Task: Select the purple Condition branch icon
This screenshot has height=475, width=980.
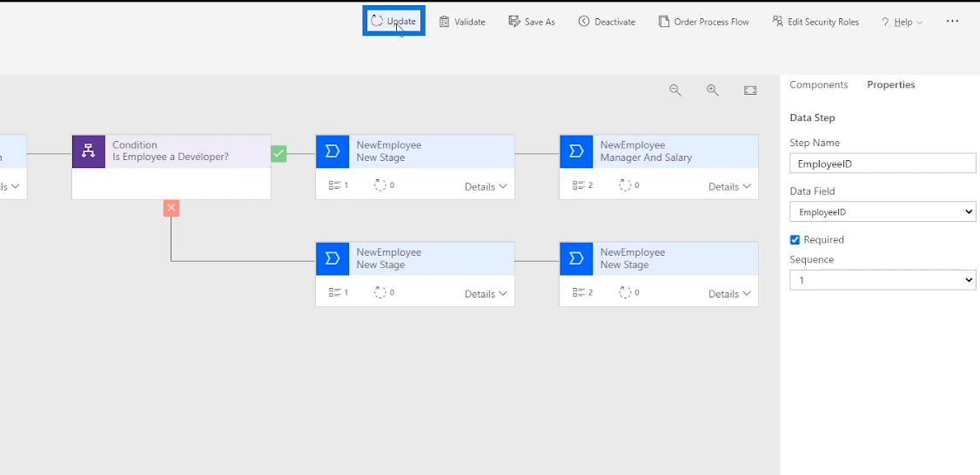Action: pos(89,151)
